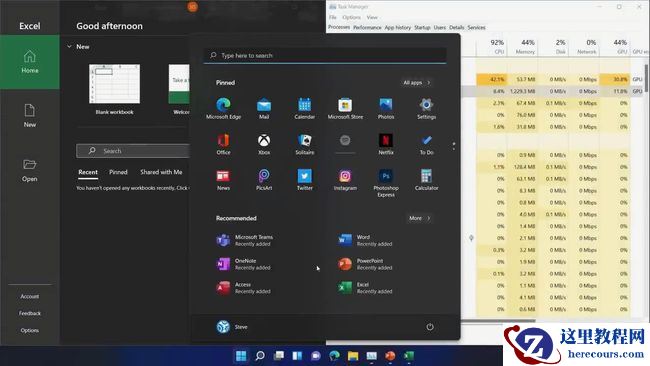Image resolution: width=650 pixels, height=366 pixels.
Task: Open View menu in Task Manager
Action: point(372,17)
